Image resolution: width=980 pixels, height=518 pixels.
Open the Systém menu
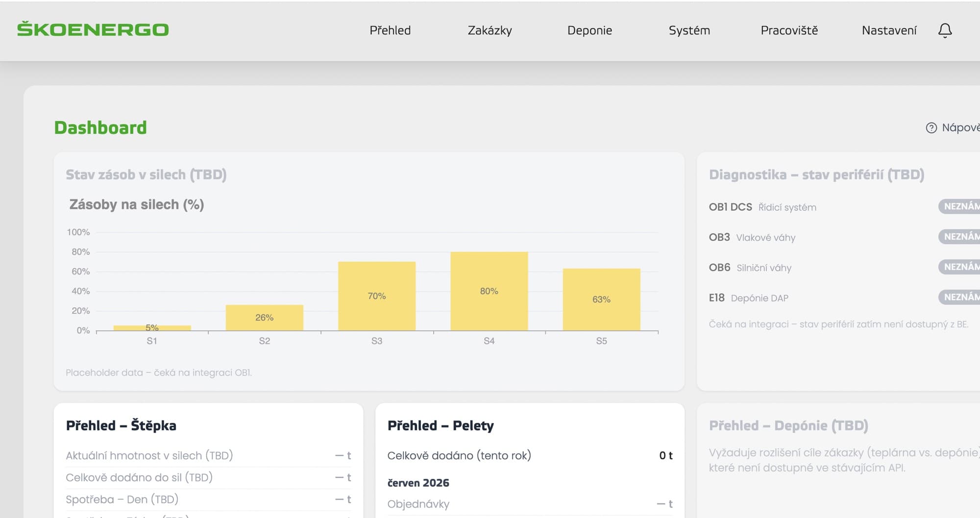coord(689,30)
